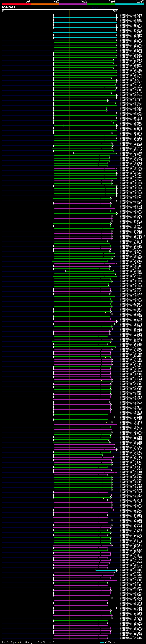The width and height of the screenshot is (146, 644).
Task: Open hit UniRef100_P57108
Action: 131,27
